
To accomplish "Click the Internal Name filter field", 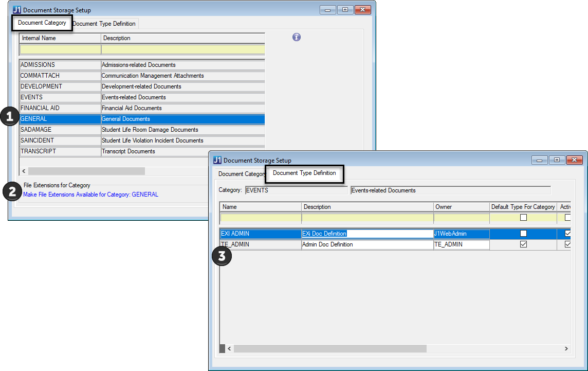I will click(60, 49).
